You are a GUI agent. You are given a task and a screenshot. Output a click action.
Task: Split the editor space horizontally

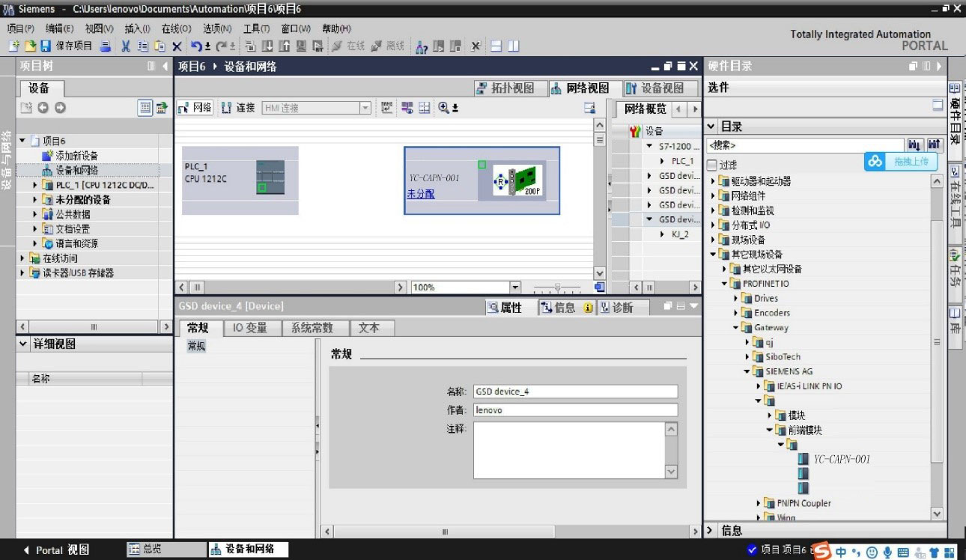496,46
